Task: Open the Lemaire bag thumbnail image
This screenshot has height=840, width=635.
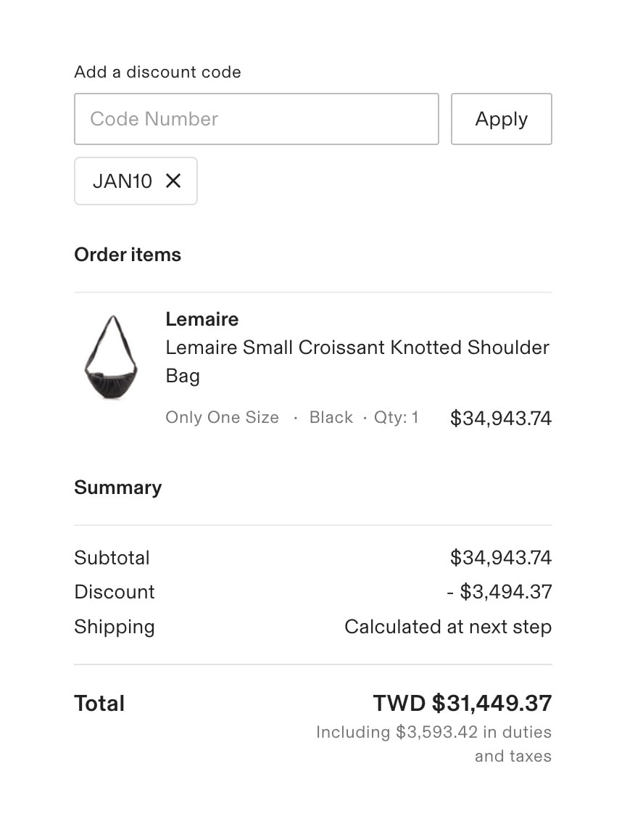Action: (111, 358)
